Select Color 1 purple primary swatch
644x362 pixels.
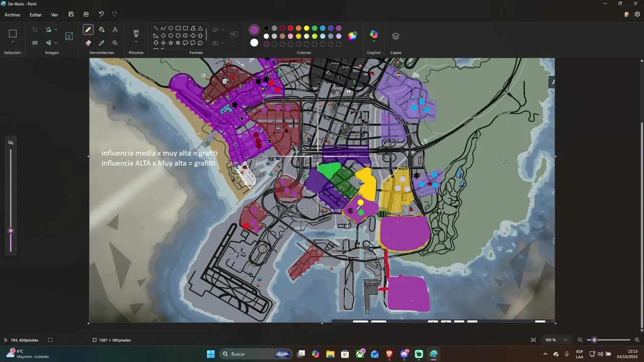click(254, 30)
